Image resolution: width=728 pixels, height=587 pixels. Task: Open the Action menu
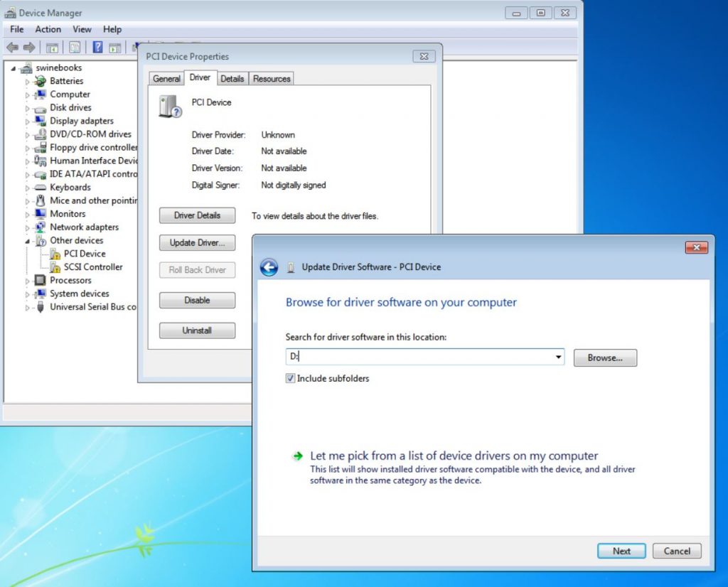48,29
